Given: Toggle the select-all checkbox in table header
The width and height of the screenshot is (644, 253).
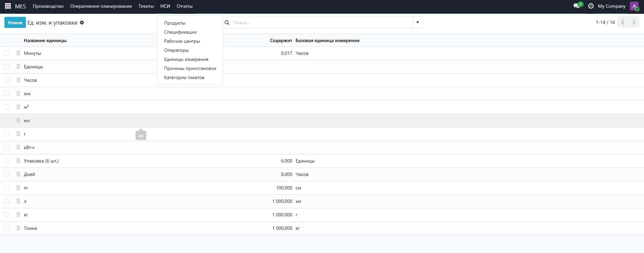Looking at the screenshot, I should 7,40.
